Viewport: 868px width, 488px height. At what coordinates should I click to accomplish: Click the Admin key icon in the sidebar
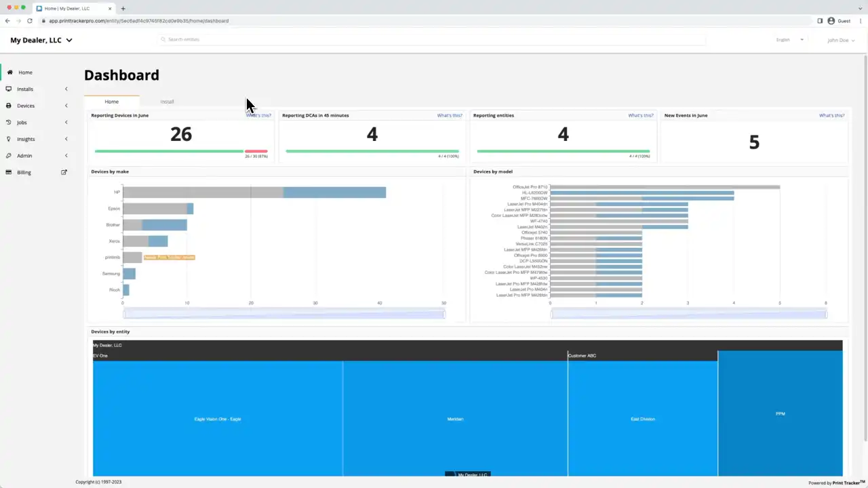pos(8,155)
